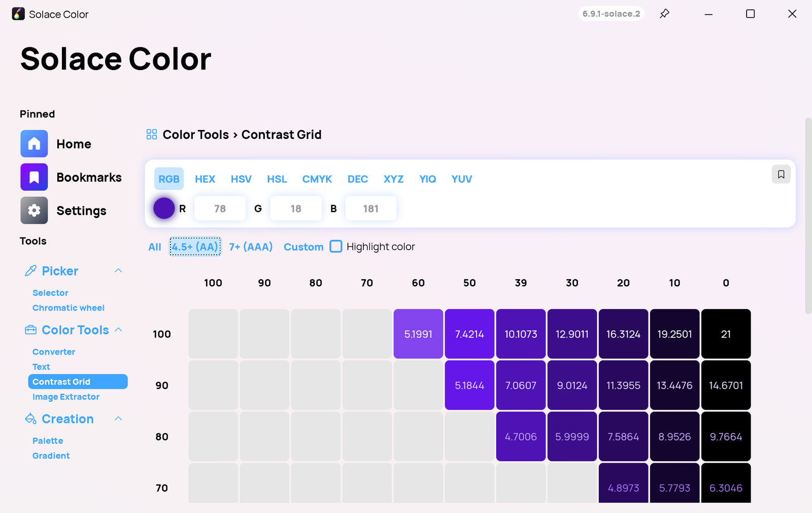The width and height of the screenshot is (812, 513).
Task: Switch to the YUV tab
Action: [x=462, y=179]
